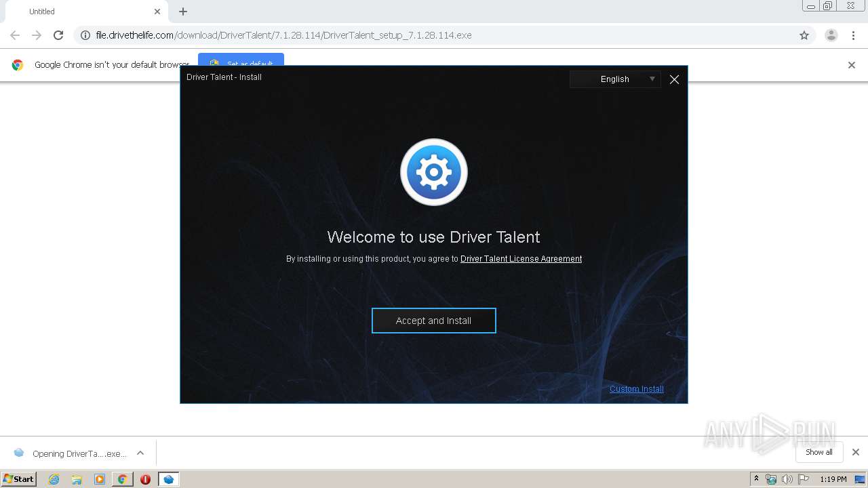Image resolution: width=868 pixels, height=488 pixels.
Task: Click the Driver Talent gear logo
Action: (434, 172)
